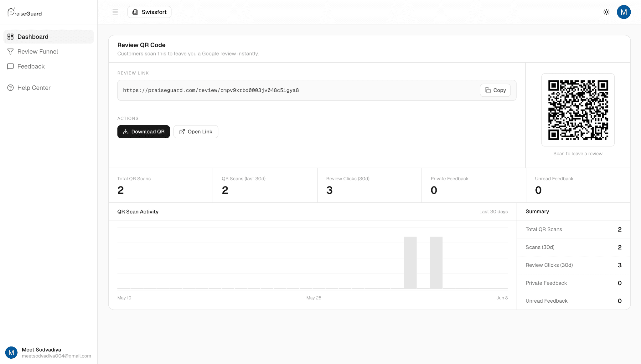
Task: Click the first gray bar in chart
Action: 410,263
